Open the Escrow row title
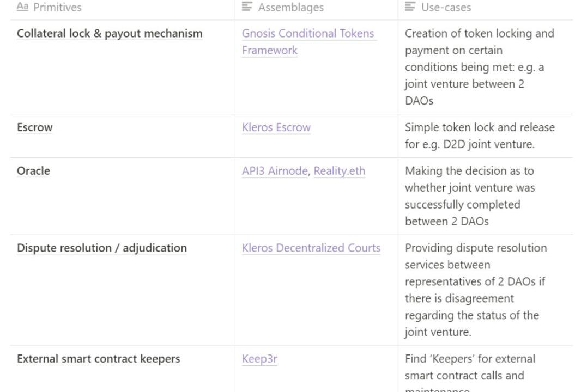Image resolution: width=575 pixels, height=392 pixels. pos(35,127)
